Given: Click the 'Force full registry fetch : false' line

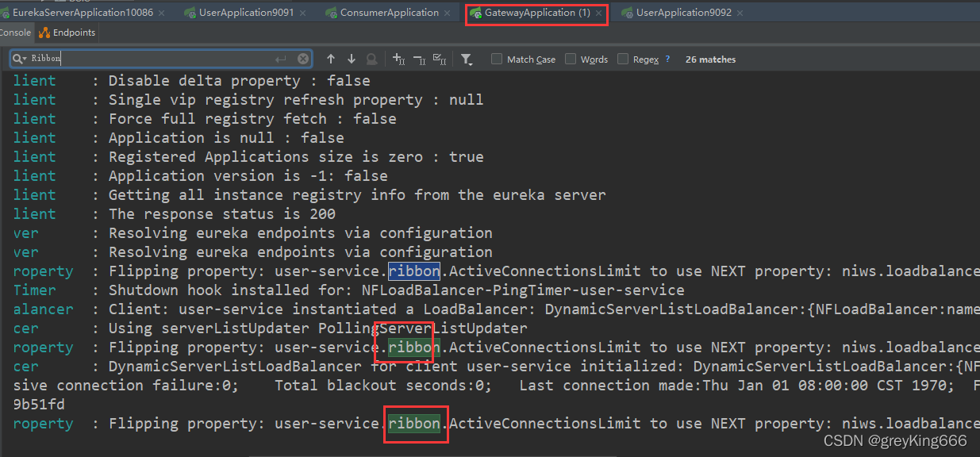Looking at the screenshot, I should [x=252, y=118].
